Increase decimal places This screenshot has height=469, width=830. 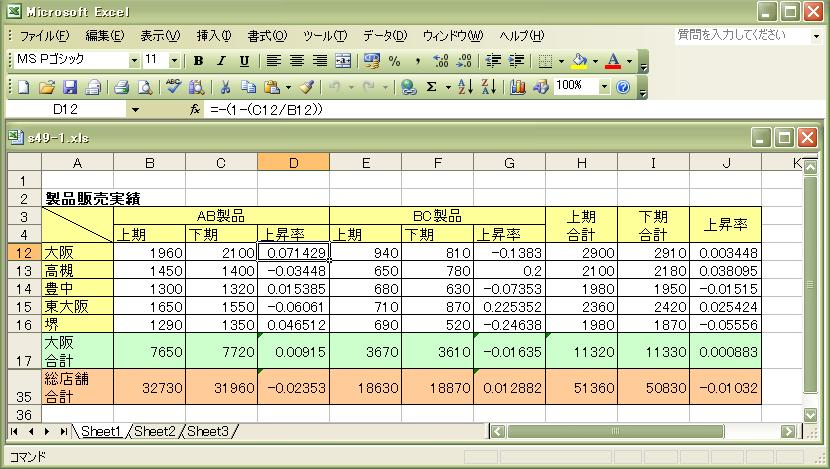coord(440,61)
